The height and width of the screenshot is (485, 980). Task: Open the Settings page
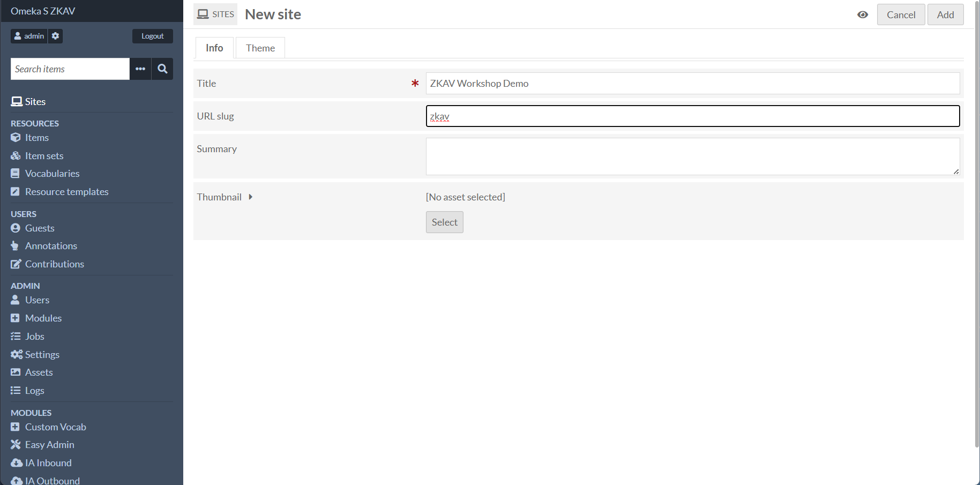coord(42,355)
